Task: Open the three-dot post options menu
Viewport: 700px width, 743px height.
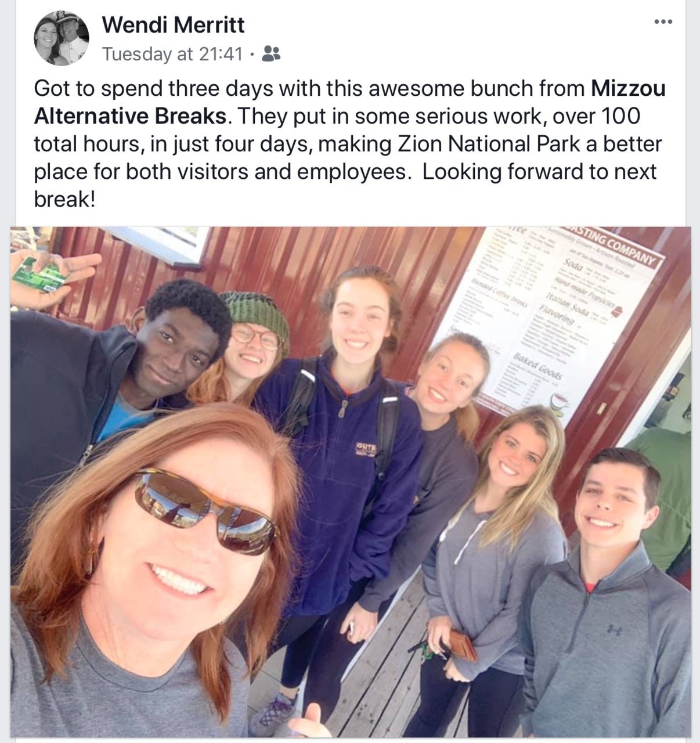Action: coord(662,22)
